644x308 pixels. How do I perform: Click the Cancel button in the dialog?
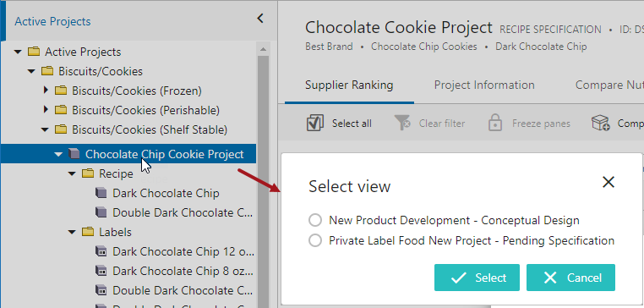[x=570, y=278]
